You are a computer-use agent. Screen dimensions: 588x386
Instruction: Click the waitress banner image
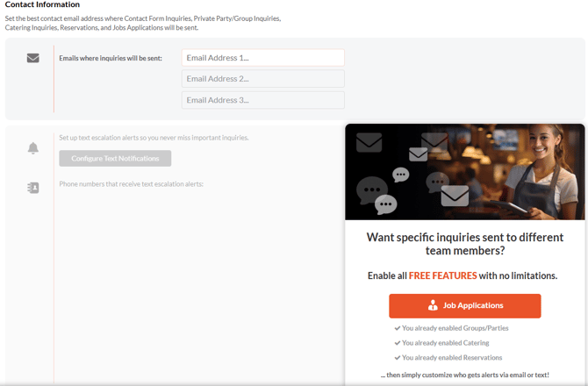point(464,172)
